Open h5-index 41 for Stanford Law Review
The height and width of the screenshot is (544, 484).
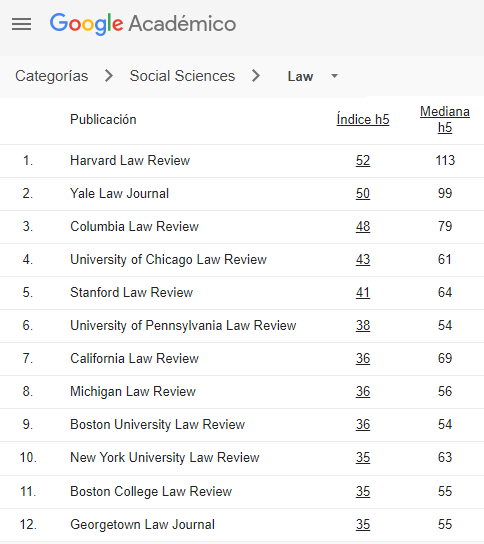(x=363, y=292)
